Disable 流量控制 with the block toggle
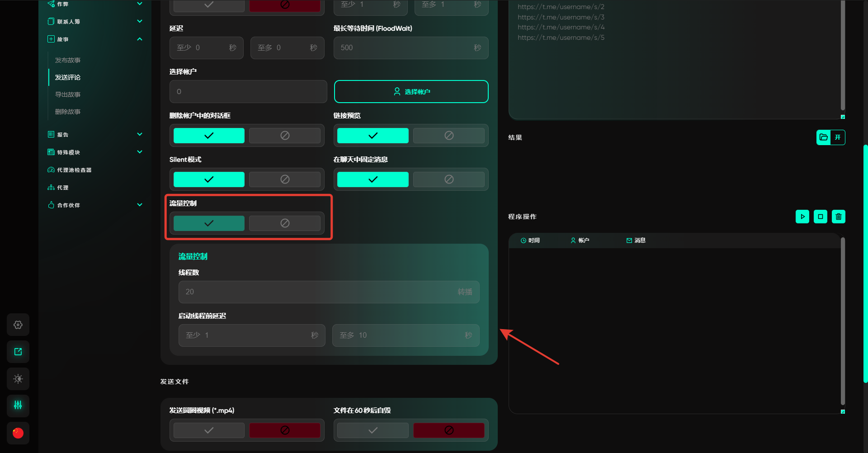868x453 pixels. tap(285, 223)
